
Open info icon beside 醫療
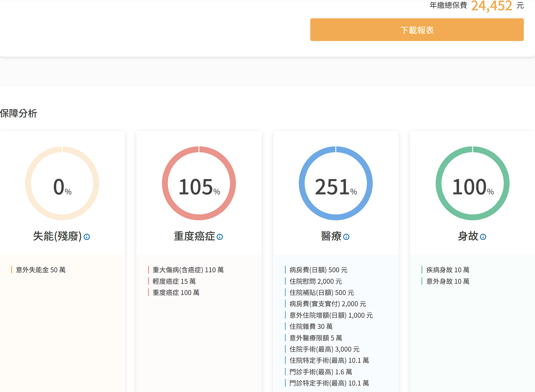click(346, 237)
